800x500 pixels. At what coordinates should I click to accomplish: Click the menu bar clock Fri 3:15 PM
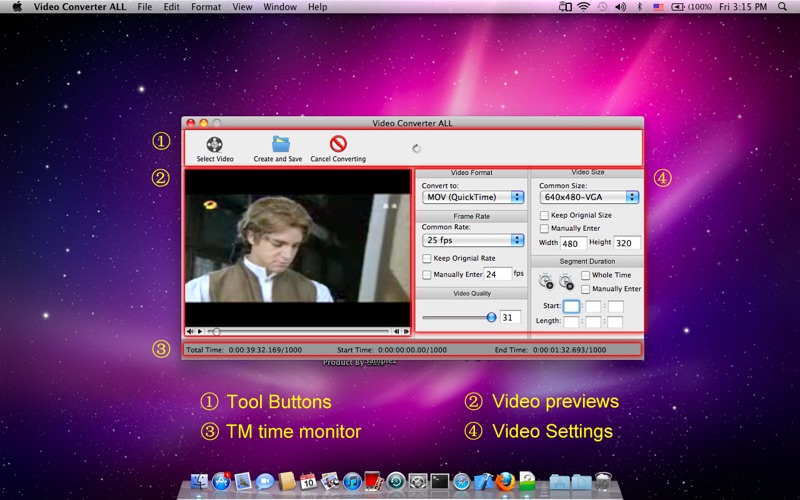click(x=743, y=7)
